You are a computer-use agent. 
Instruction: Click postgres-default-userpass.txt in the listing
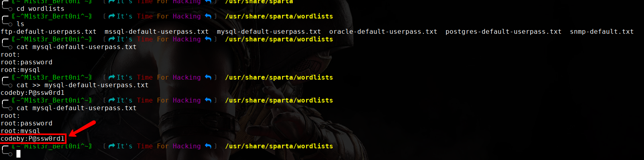coord(504,32)
